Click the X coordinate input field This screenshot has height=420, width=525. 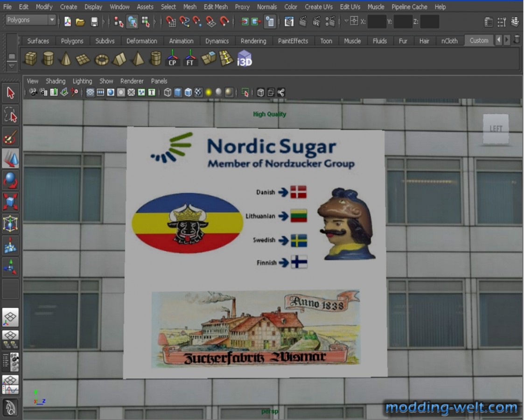(377, 22)
